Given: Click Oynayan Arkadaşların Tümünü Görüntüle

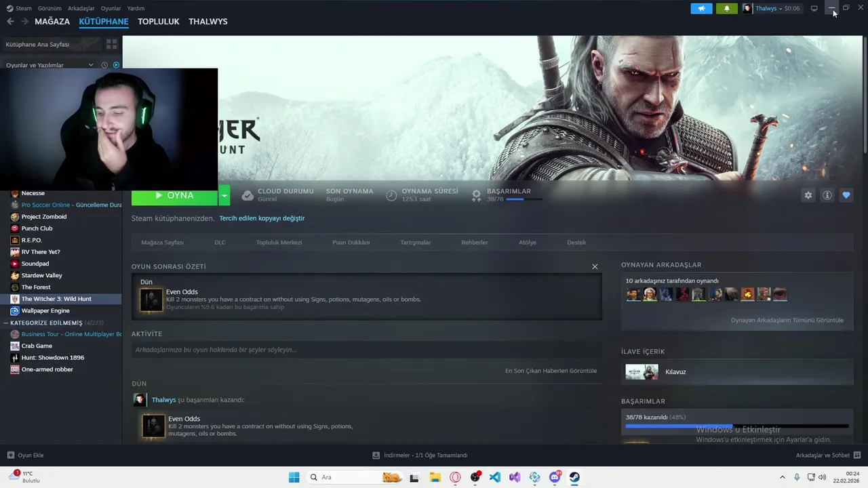Looking at the screenshot, I should point(787,320).
